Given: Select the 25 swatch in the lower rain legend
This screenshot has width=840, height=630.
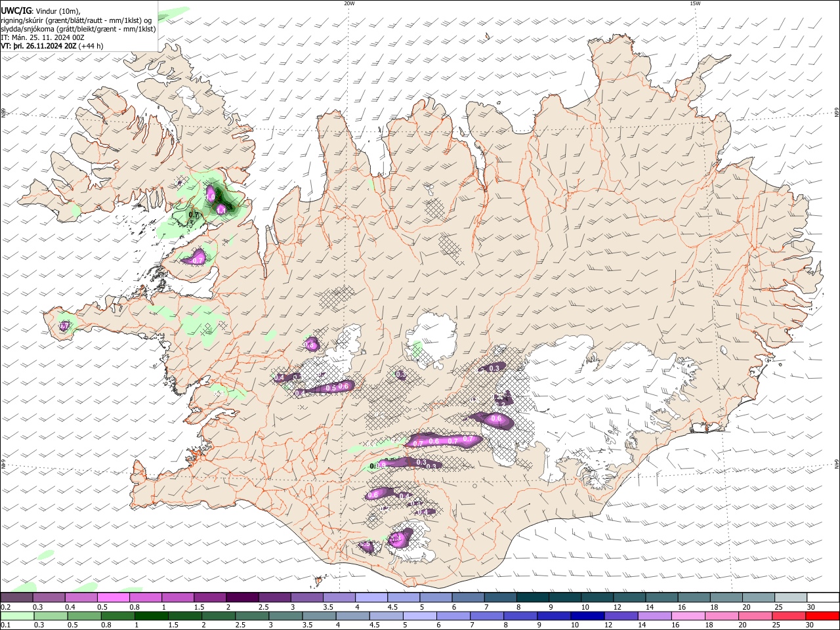Looking at the screenshot, I should [x=788, y=616].
